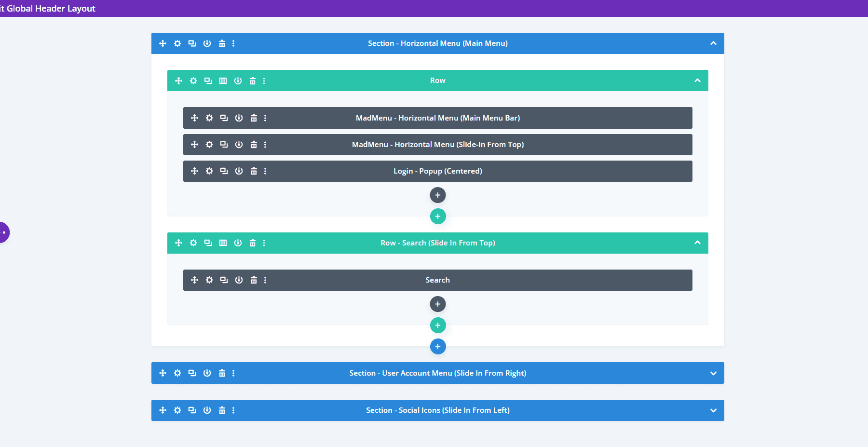Collapse the Horizontal Menu (Main Menu) section
This screenshot has height=447, width=868.
click(x=713, y=43)
